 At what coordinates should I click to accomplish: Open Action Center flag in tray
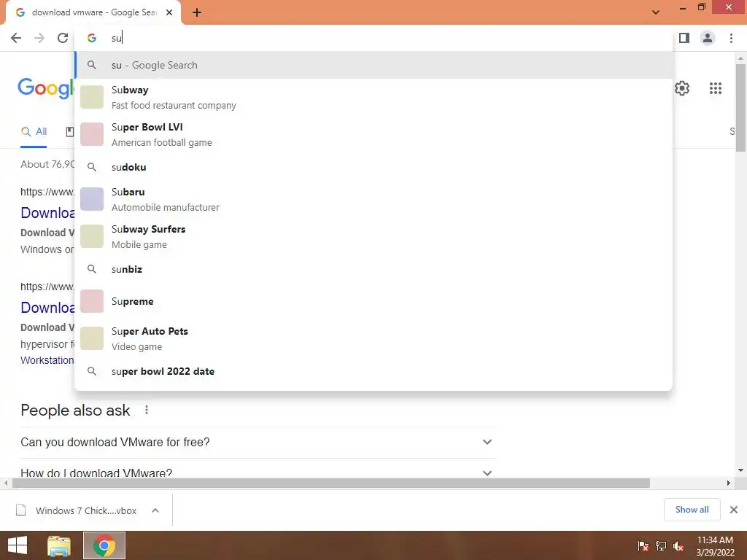coord(643,546)
